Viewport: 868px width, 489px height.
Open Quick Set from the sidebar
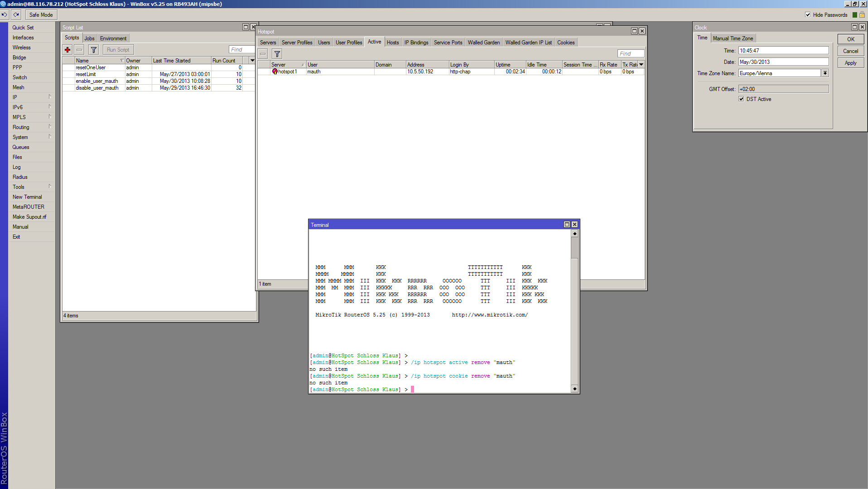click(x=31, y=28)
